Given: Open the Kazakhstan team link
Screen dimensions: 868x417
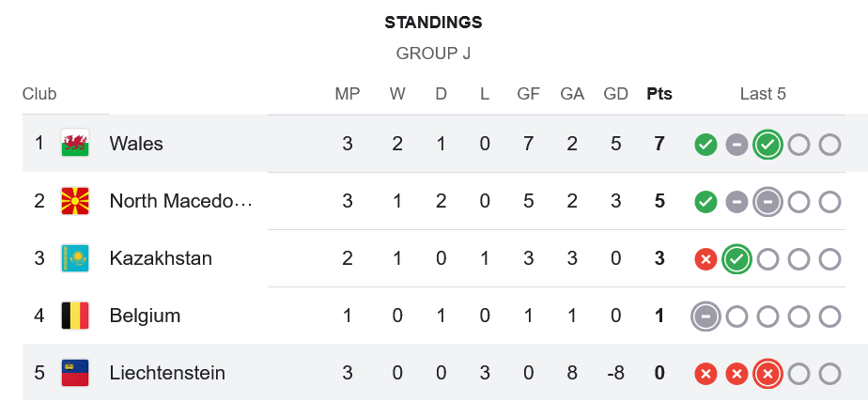Looking at the screenshot, I should tap(161, 258).
